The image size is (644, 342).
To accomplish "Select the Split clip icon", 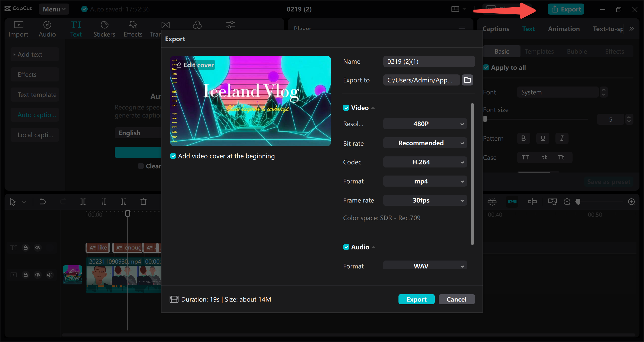I will 83,201.
